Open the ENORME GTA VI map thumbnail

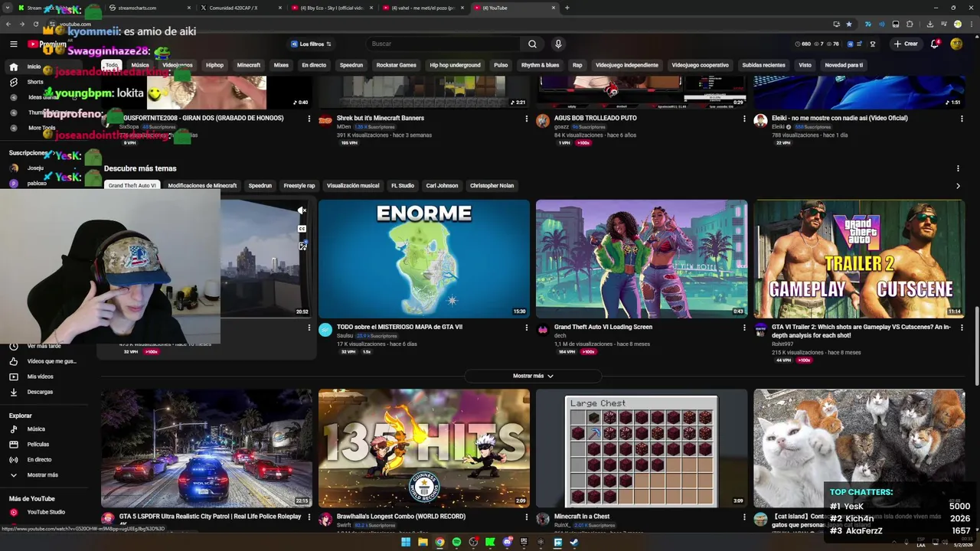424,259
